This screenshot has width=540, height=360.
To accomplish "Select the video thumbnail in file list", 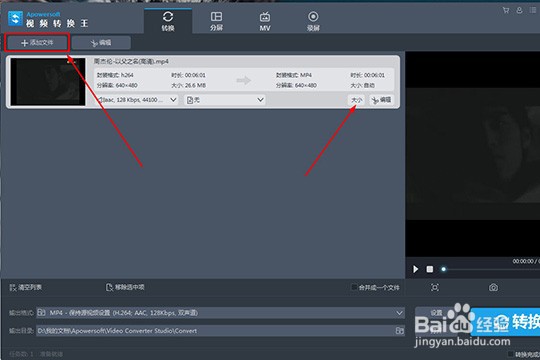I will 48,82.
